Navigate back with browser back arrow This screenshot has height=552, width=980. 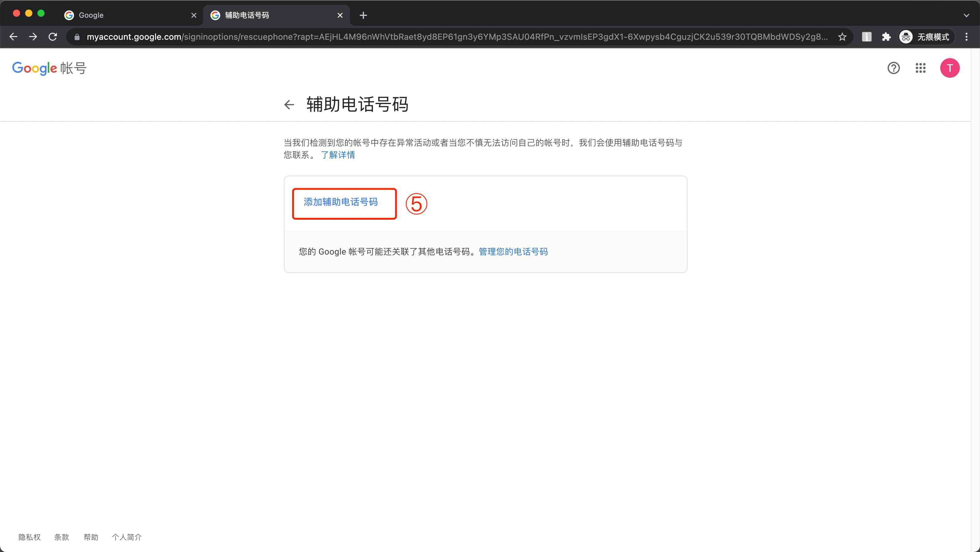coord(14,36)
